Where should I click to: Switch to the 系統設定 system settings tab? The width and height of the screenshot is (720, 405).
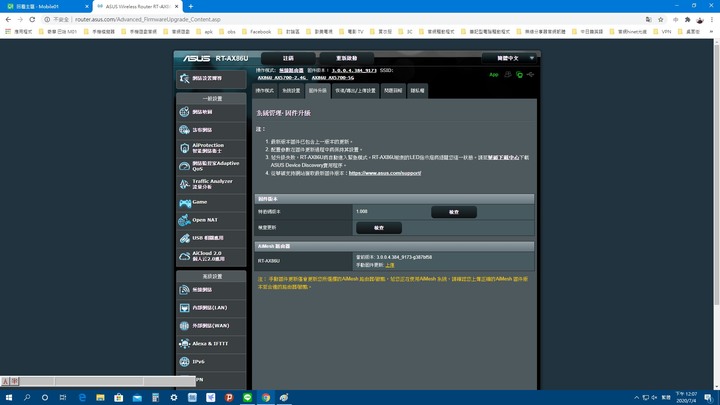coord(291,90)
